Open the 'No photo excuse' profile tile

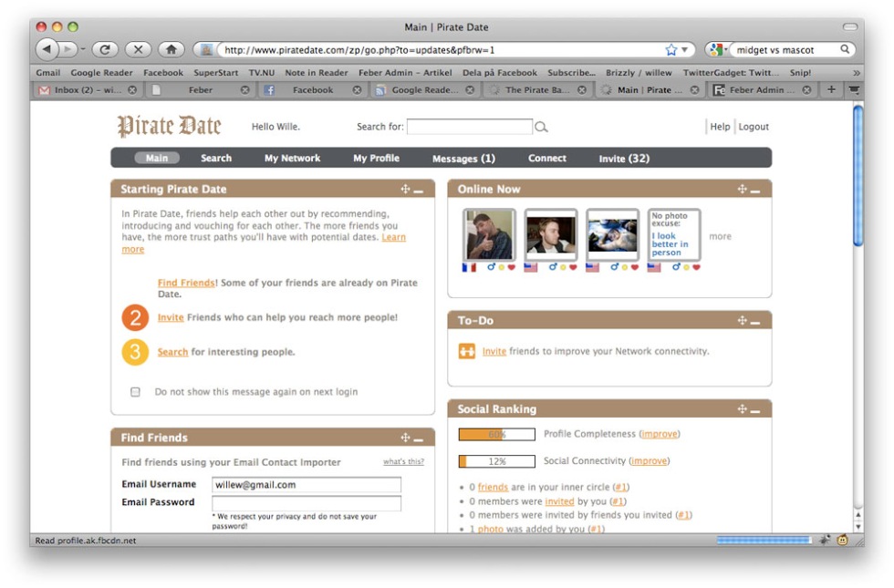tap(674, 234)
